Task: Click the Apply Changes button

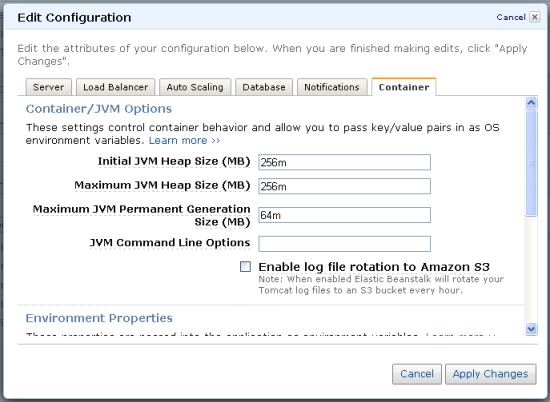Action: pyautogui.click(x=490, y=374)
